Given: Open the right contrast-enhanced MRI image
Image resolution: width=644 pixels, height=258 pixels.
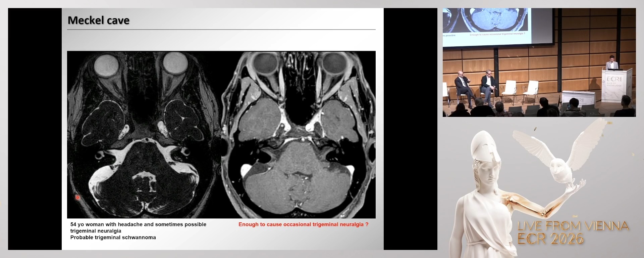Looking at the screenshot, I should (x=299, y=134).
